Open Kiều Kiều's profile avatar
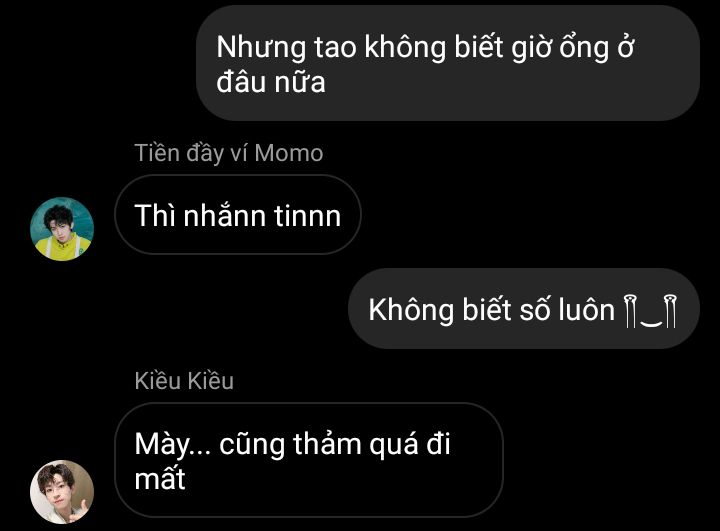 pyautogui.click(x=62, y=491)
